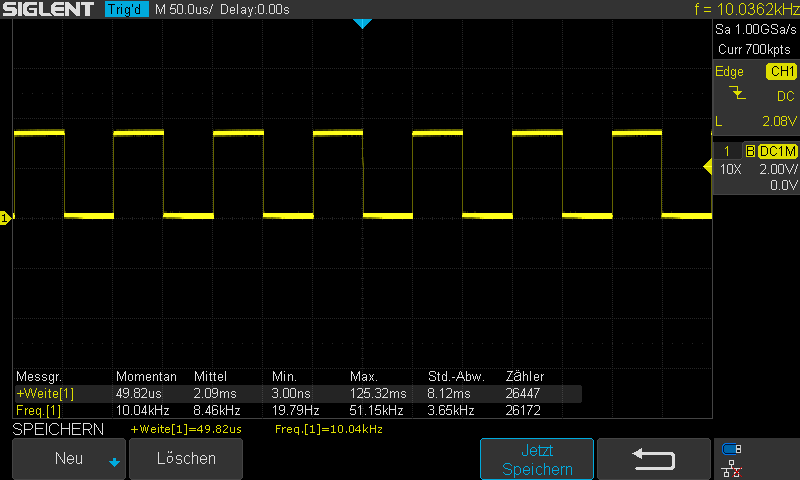
Task: Click the CH1 trigger source label
Action: pos(782,71)
